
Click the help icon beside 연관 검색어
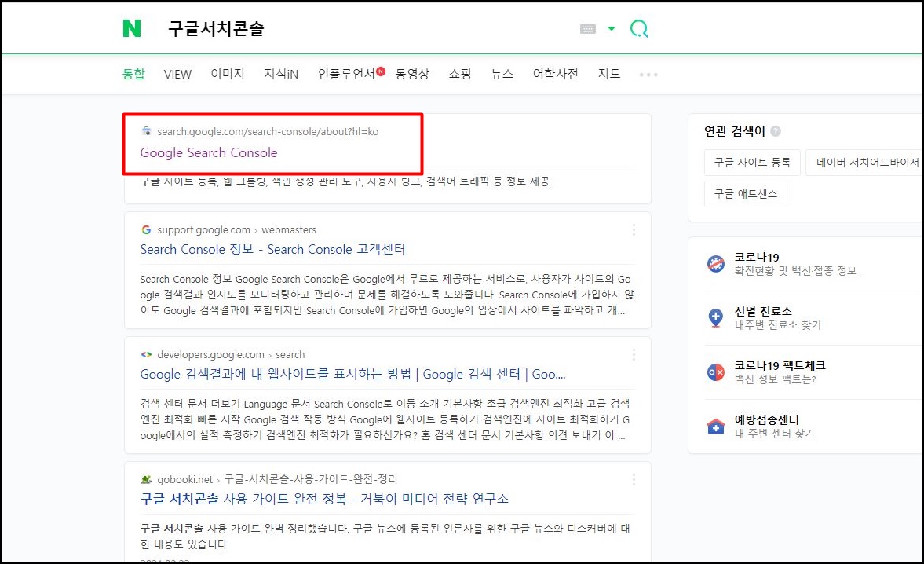point(776,131)
